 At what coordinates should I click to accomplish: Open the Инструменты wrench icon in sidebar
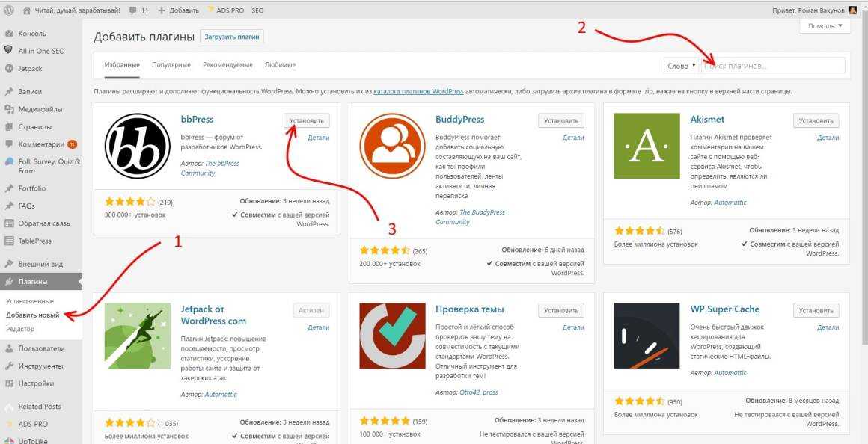(9, 366)
